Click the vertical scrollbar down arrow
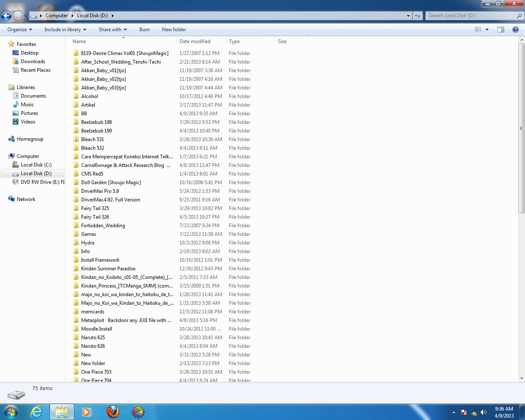This screenshot has height=420, width=525. point(522,379)
